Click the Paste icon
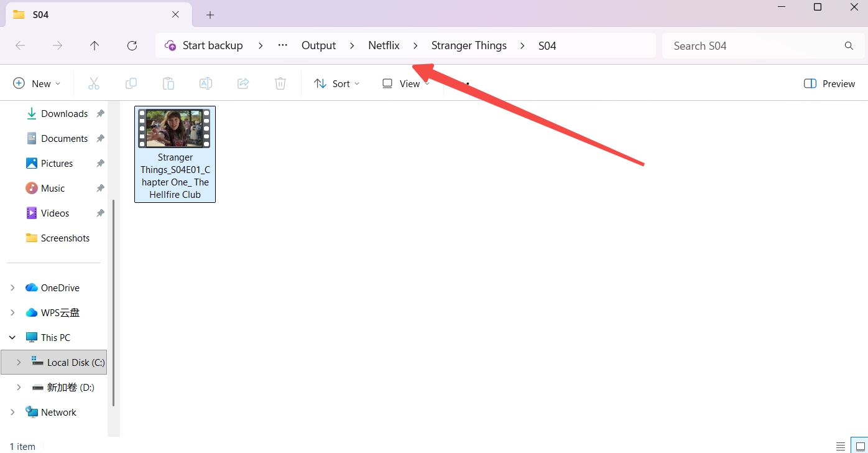 (x=169, y=83)
